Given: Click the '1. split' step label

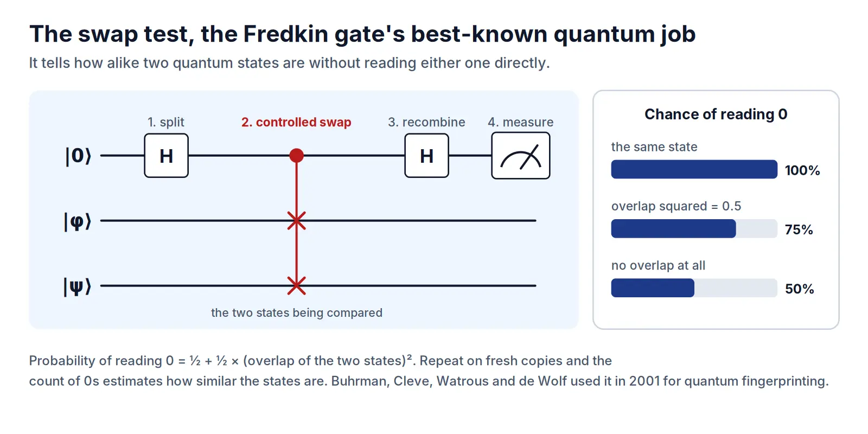Looking at the screenshot, I should [x=166, y=122].
